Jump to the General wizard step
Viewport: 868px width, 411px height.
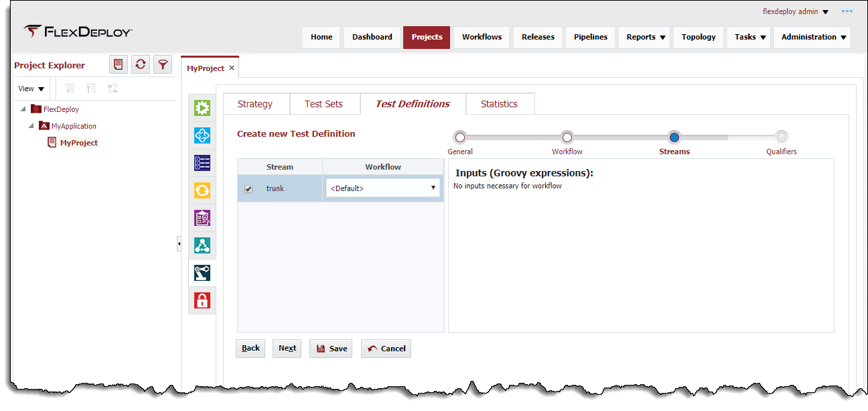click(460, 137)
